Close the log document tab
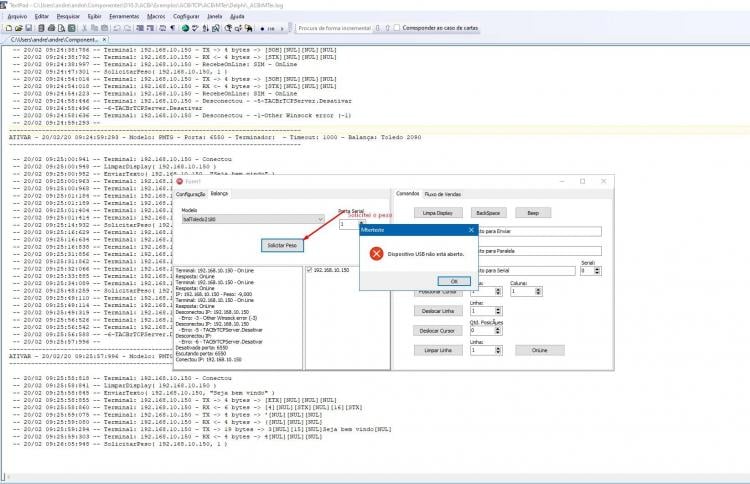The image size is (750, 484). (104, 40)
